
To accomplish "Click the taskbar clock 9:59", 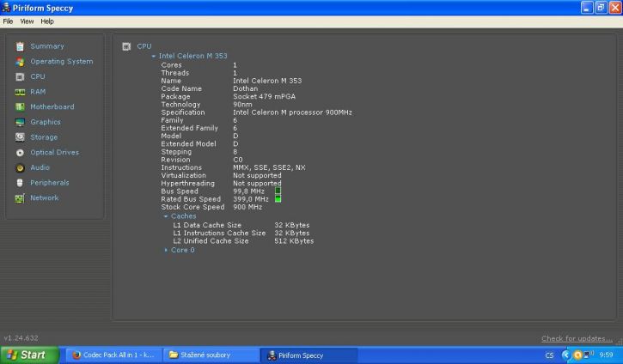I will (x=607, y=355).
